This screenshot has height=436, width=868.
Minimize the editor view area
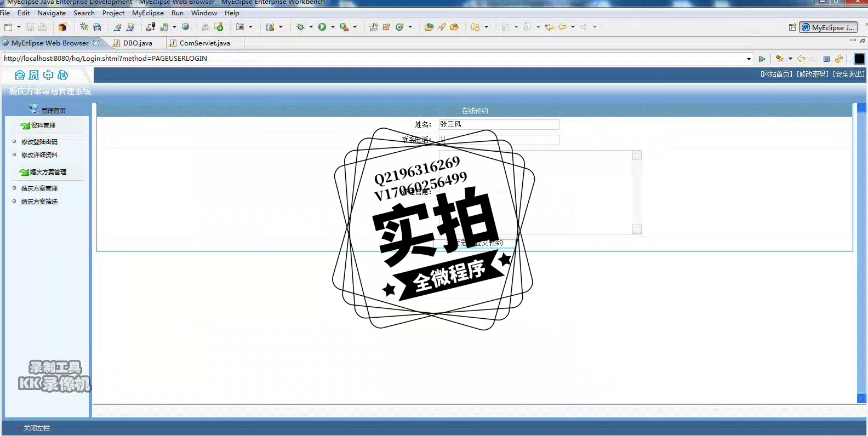coord(853,41)
